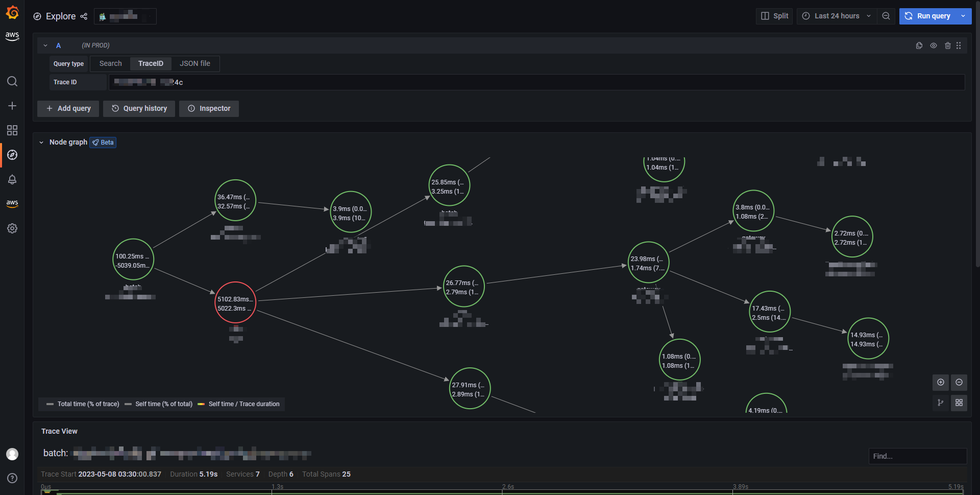Collapse query row A
Viewport: 980px width, 495px height.
tap(45, 45)
